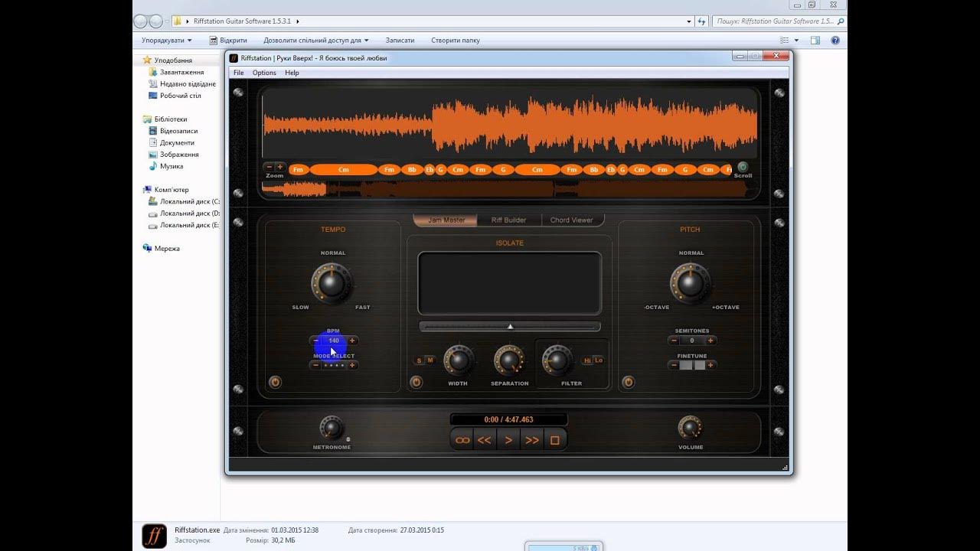Click the Explorer help icon
This screenshot has width=980, height=551.
point(835,40)
